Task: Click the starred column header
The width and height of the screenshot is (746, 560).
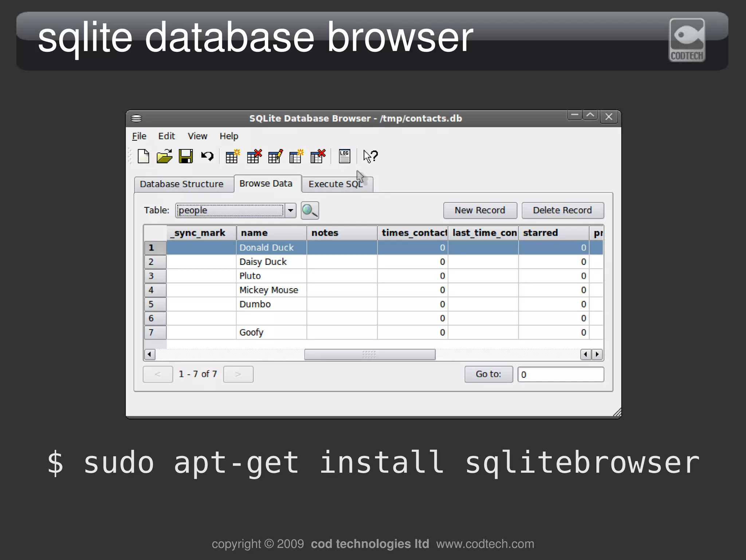Action: [554, 233]
